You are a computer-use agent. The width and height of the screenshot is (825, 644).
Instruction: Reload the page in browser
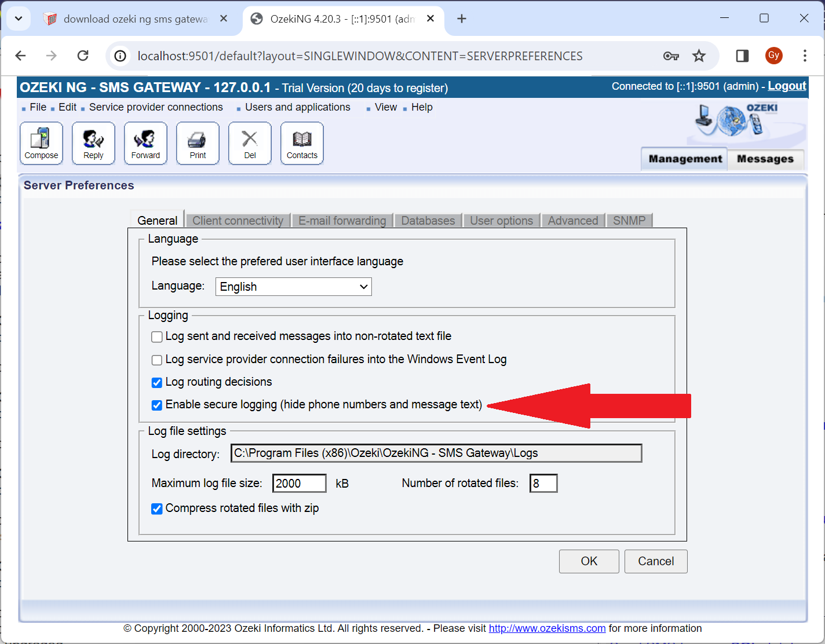[83, 56]
